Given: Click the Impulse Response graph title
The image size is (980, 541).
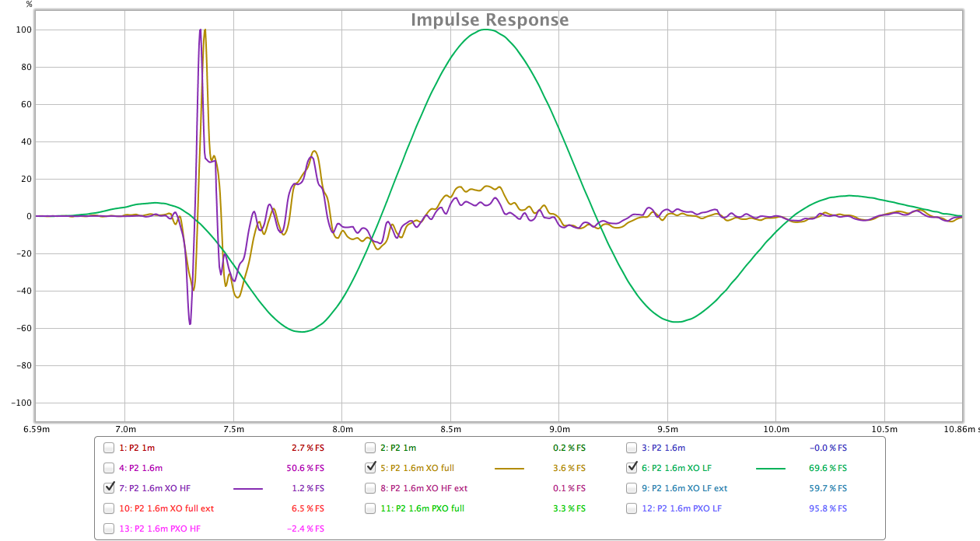Looking at the screenshot, I should click(489, 20).
